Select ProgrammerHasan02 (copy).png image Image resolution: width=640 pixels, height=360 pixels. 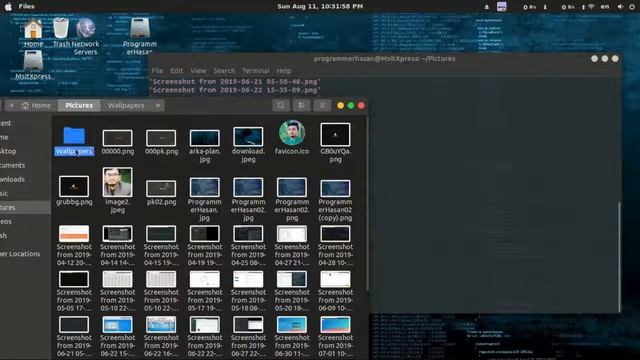click(335, 189)
